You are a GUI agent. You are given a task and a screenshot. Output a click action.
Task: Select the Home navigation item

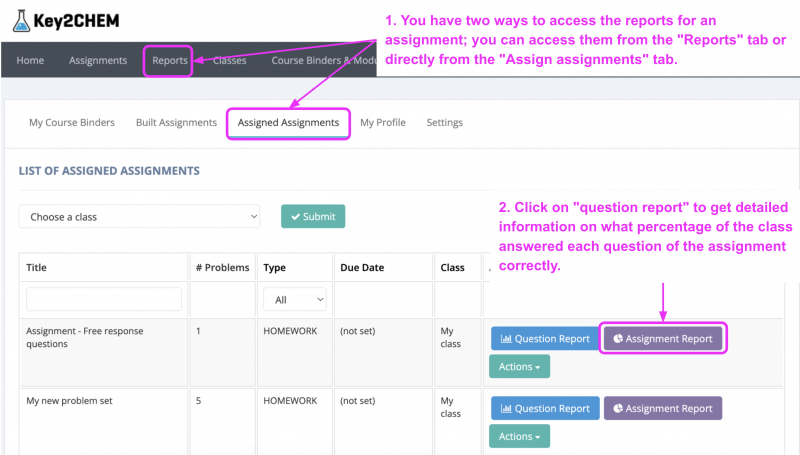[x=30, y=61]
